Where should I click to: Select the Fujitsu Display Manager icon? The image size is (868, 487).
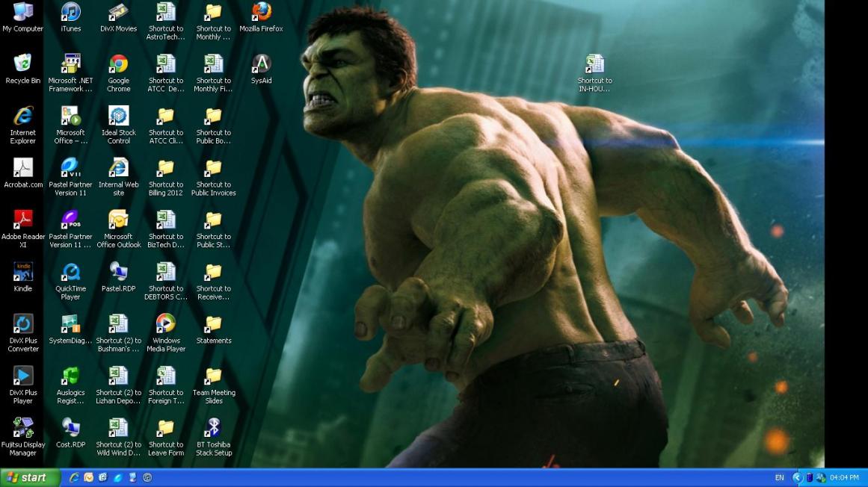22,427
